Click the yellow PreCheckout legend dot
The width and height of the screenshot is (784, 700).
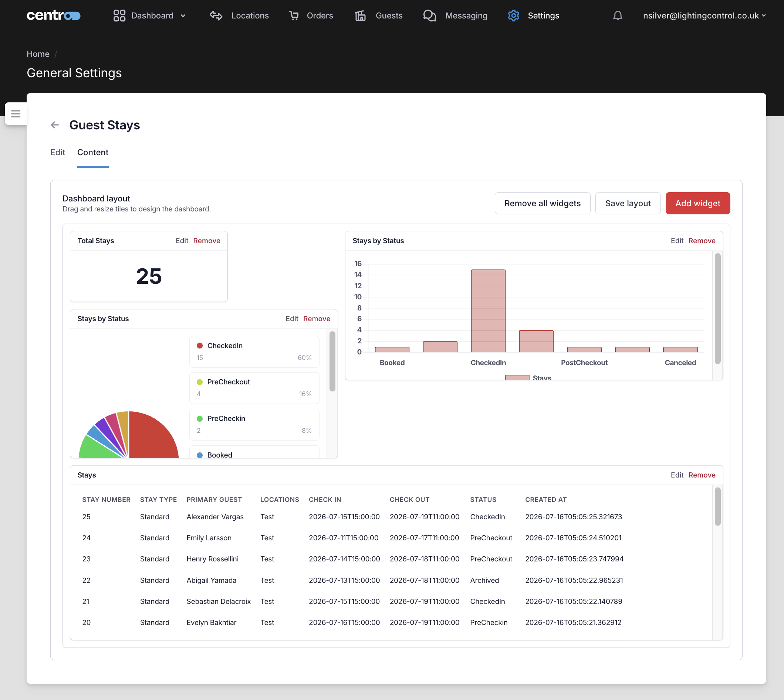click(200, 382)
